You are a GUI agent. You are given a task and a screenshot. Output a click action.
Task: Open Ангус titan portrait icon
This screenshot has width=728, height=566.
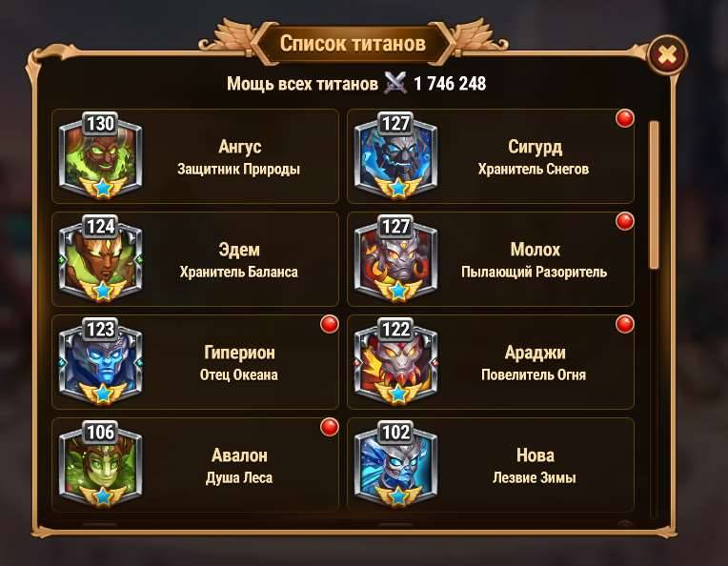[101, 156]
